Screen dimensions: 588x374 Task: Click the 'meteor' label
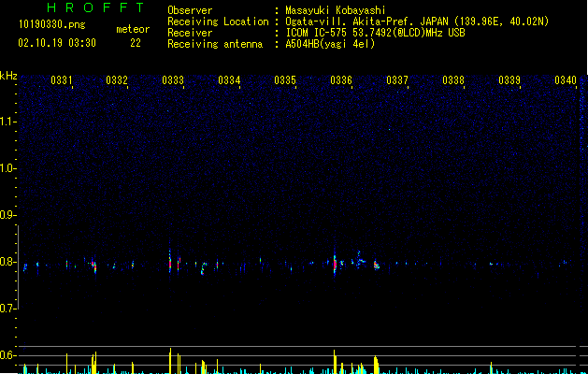[133, 29]
